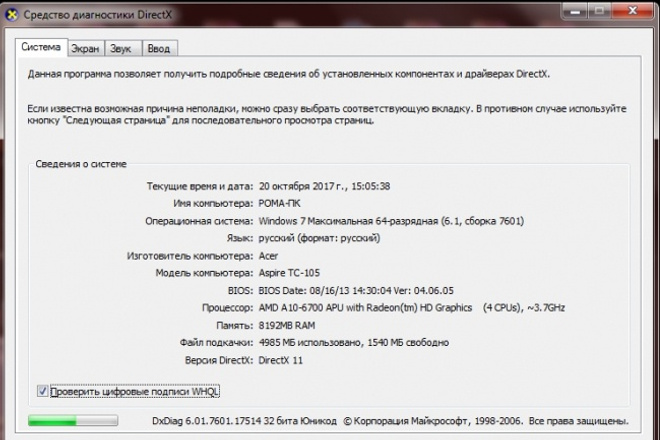660x440 pixels.
Task: Click the DxDiag 6.01.7601.17514 version text
Action: (244, 421)
